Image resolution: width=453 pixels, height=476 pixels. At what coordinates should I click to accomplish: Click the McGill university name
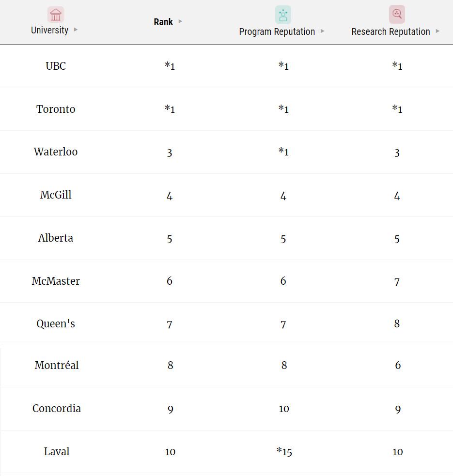[56, 195]
